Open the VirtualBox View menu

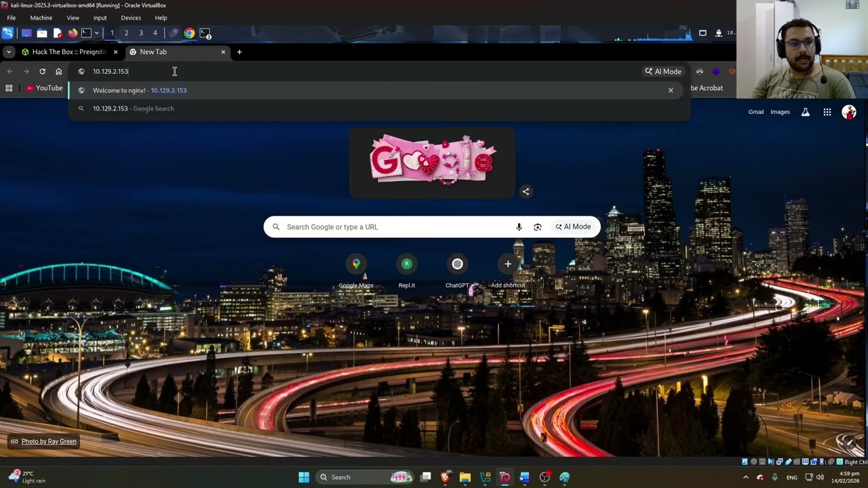point(73,18)
